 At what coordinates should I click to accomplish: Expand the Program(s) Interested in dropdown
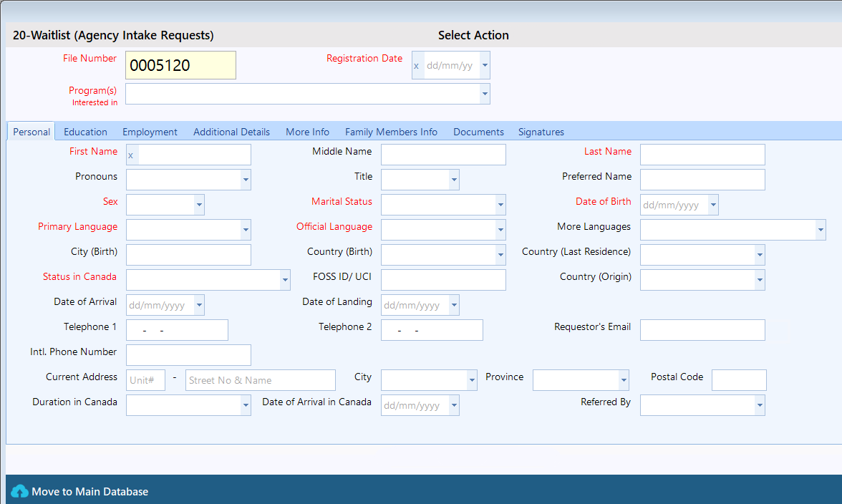485,94
